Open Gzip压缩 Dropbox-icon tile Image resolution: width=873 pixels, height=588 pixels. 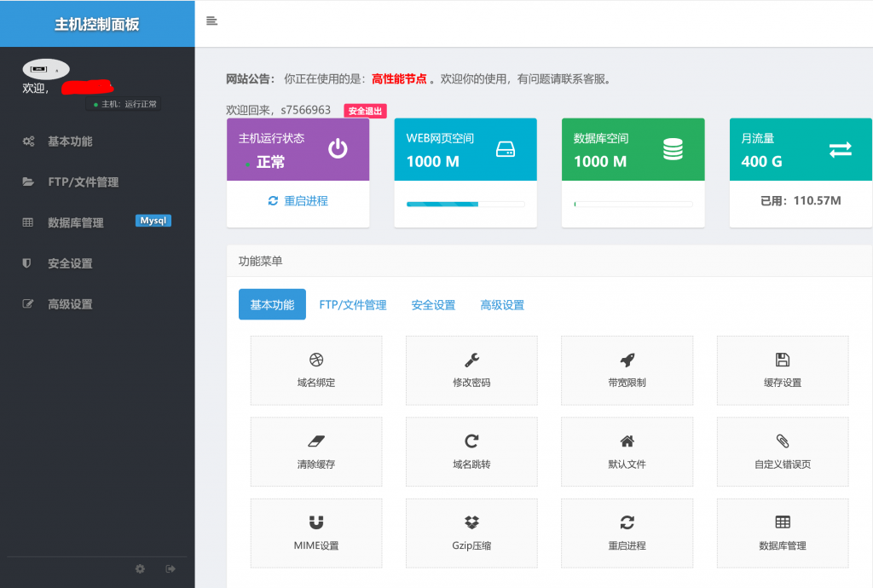coord(471,533)
